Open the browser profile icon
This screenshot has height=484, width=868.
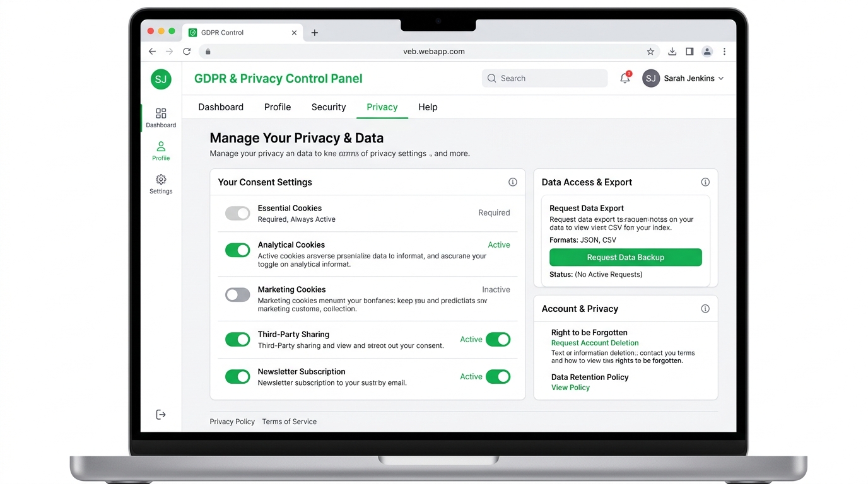pyautogui.click(x=707, y=52)
